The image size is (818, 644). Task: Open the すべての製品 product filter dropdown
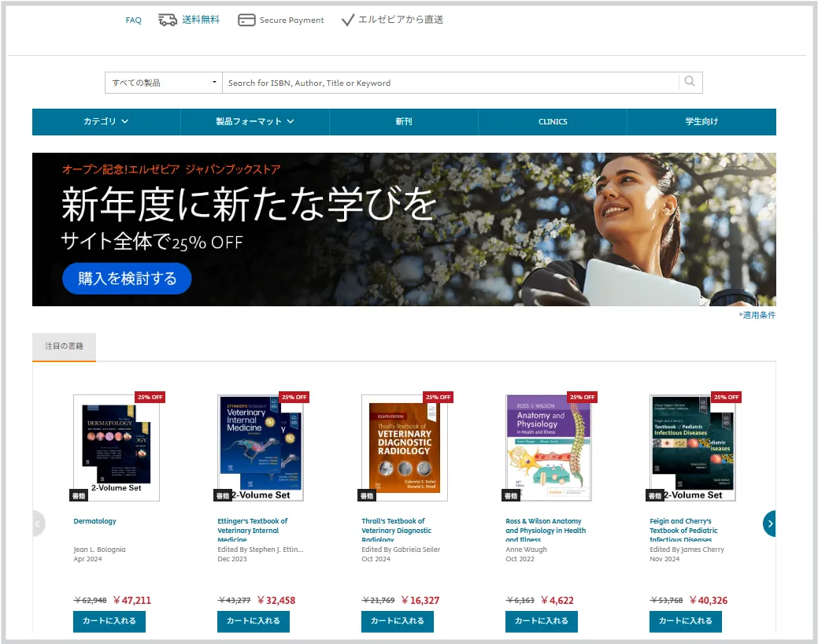(x=164, y=83)
